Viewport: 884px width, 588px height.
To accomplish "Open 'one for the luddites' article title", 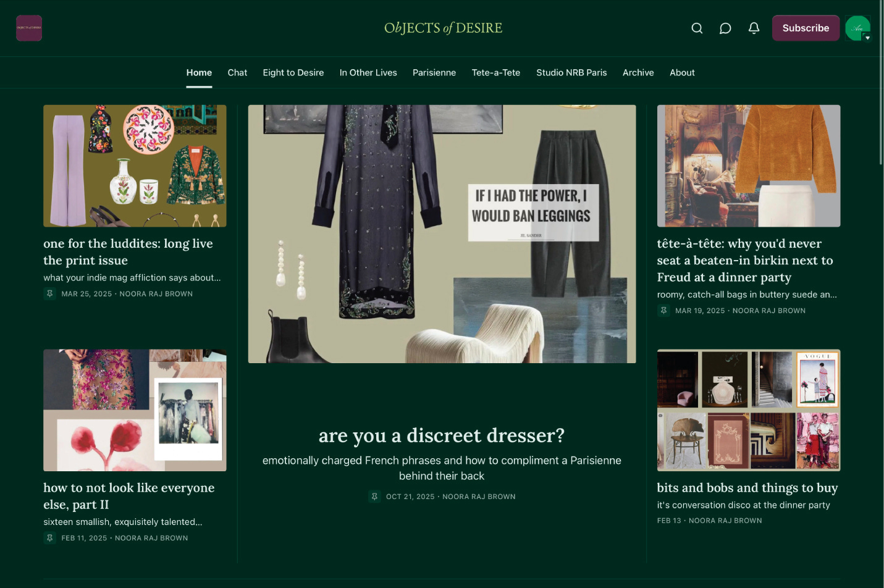I will [128, 252].
